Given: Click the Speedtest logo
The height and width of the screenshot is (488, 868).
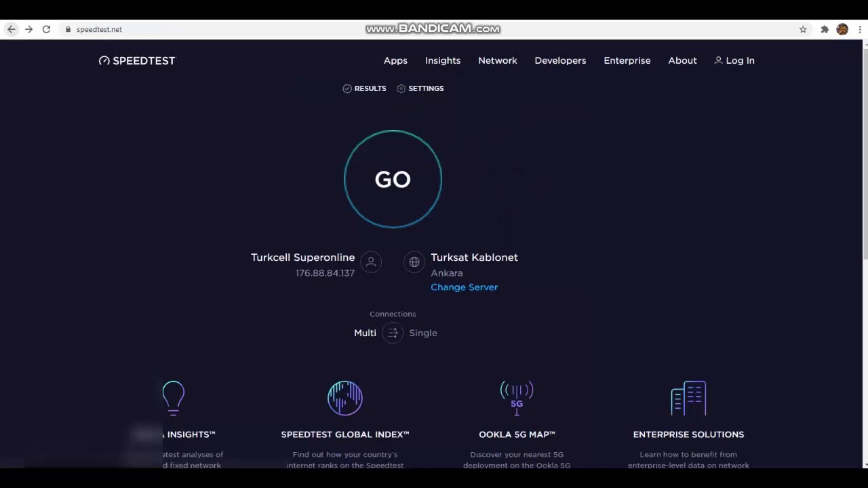Looking at the screenshot, I should [137, 60].
